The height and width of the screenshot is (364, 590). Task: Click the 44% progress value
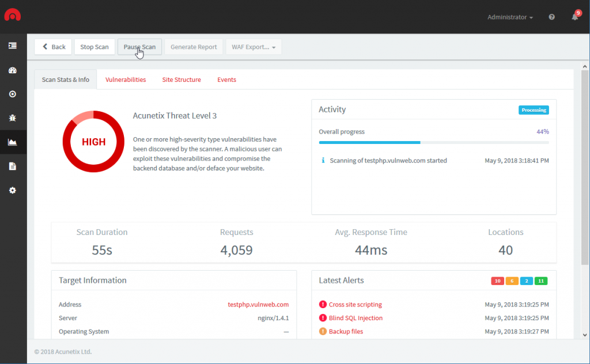pos(543,132)
